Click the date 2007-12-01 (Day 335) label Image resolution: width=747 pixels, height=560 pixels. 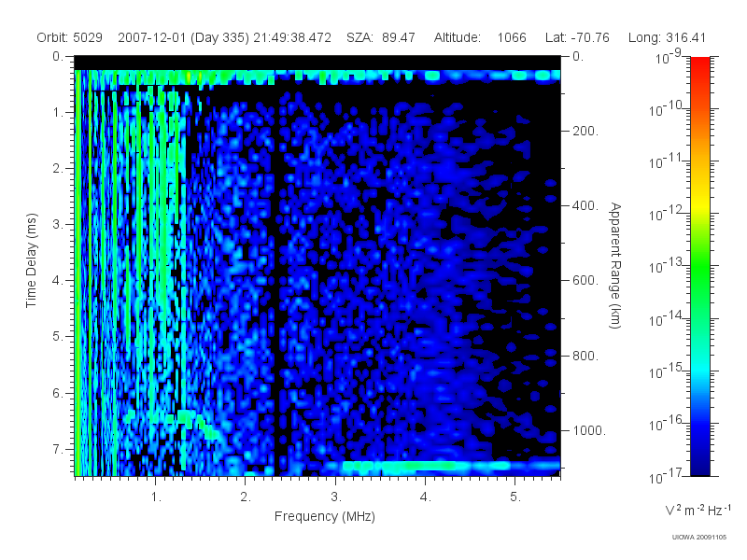point(183,37)
